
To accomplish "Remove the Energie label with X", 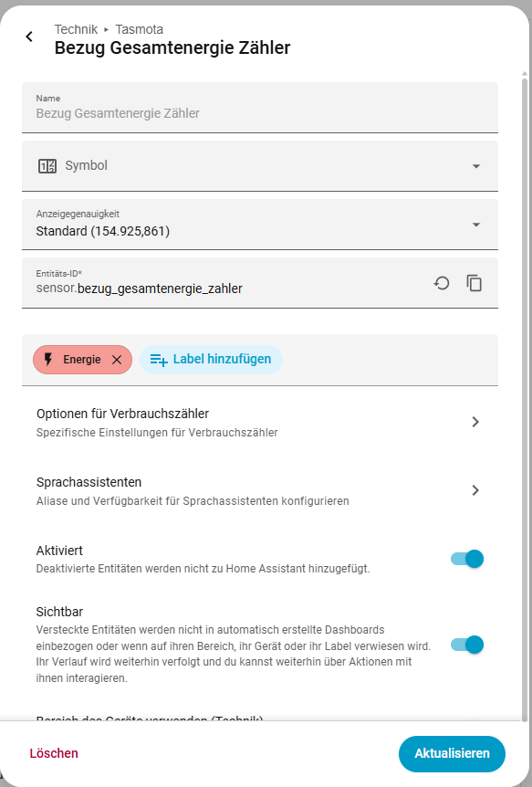I will click(117, 360).
